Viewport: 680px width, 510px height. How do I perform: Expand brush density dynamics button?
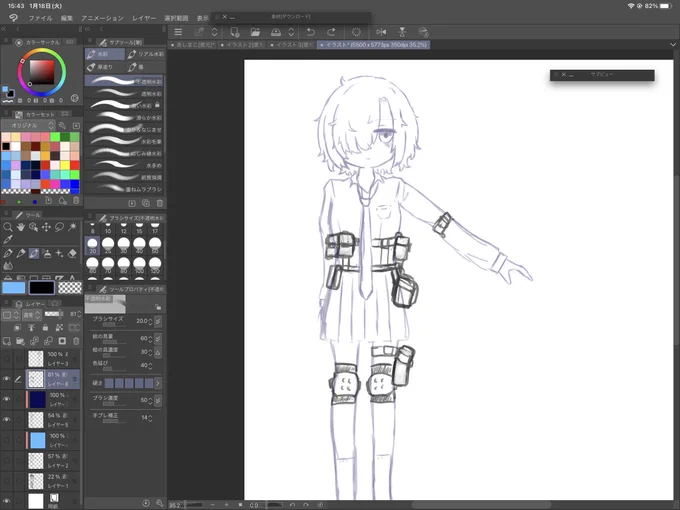coord(158,400)
